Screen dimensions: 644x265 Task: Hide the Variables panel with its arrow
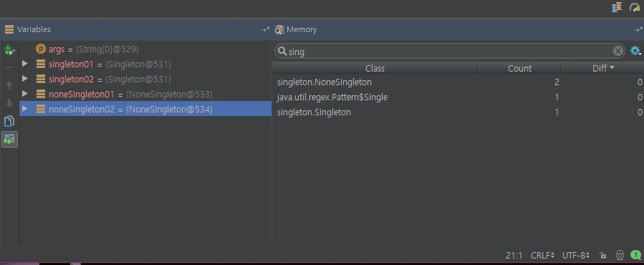pyautogui.click(x=265, y=29)
